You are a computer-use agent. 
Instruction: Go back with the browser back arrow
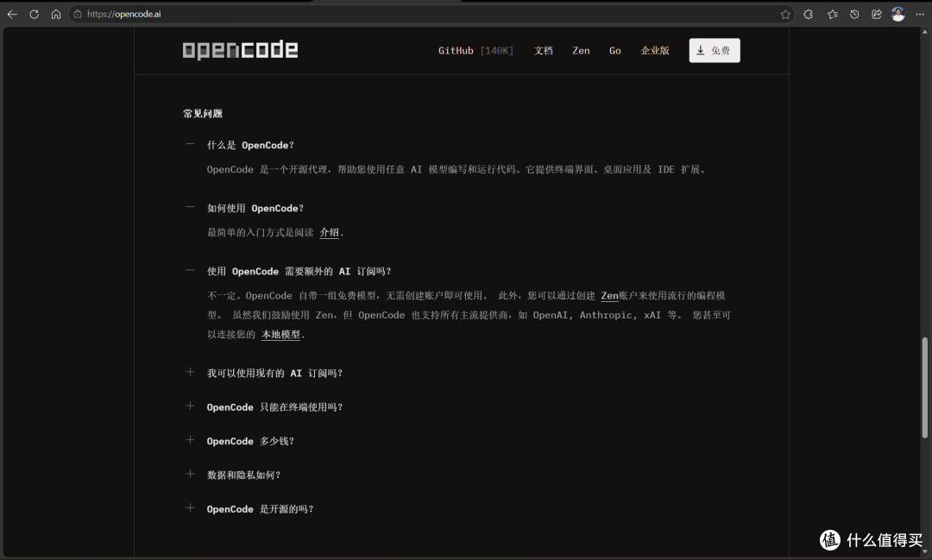pos(12,15)
